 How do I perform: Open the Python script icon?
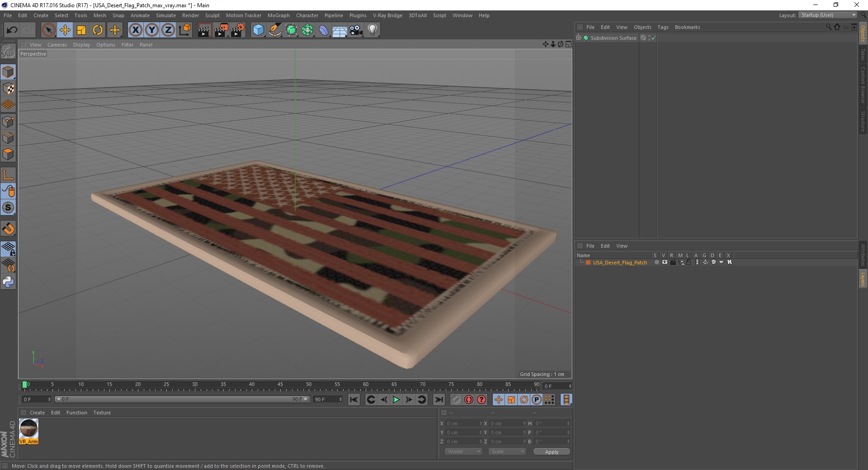point(8,282)
